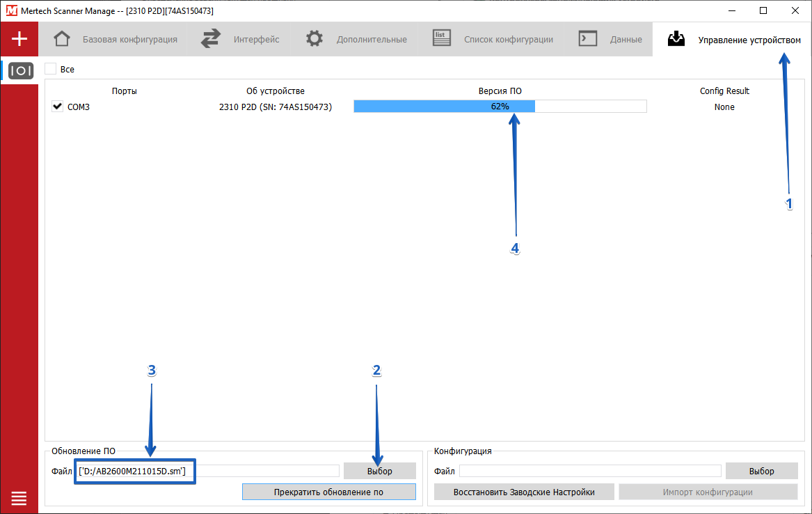The image size is (812, 514).
Task: Click the house icon for Базовая конфигурация
Action: pos(62,39)
